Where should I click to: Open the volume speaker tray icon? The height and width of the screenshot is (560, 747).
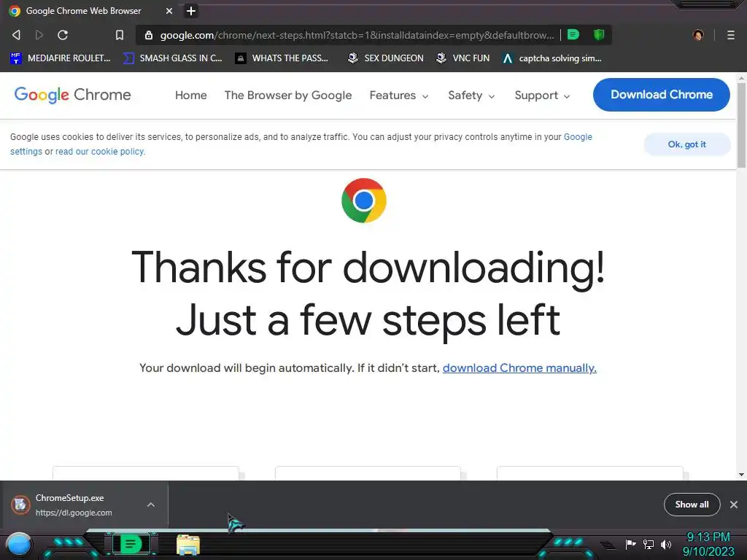pos(666,544)
